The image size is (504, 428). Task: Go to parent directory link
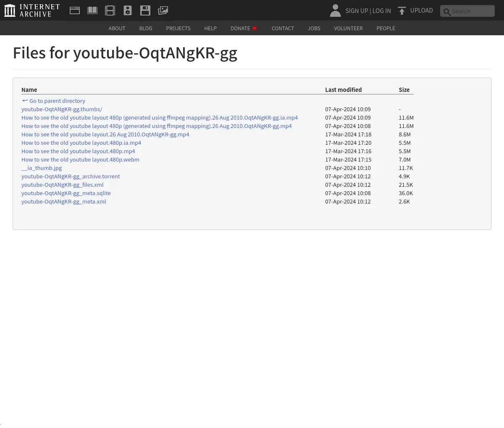(53, 101)
